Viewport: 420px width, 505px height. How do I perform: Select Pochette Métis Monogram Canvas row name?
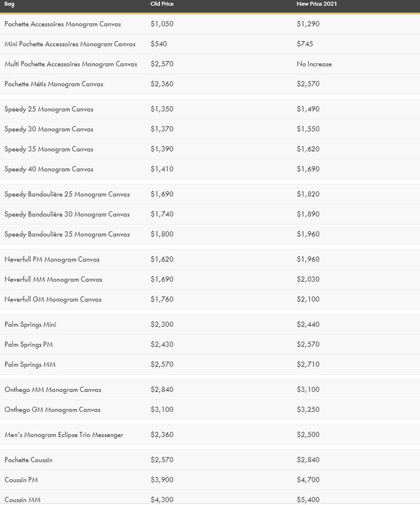[x=54, y=84]
